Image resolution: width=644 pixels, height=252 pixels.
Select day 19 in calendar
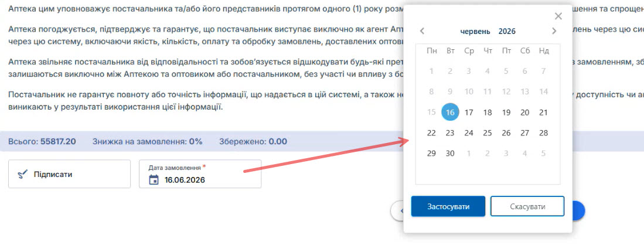(506, 113)
